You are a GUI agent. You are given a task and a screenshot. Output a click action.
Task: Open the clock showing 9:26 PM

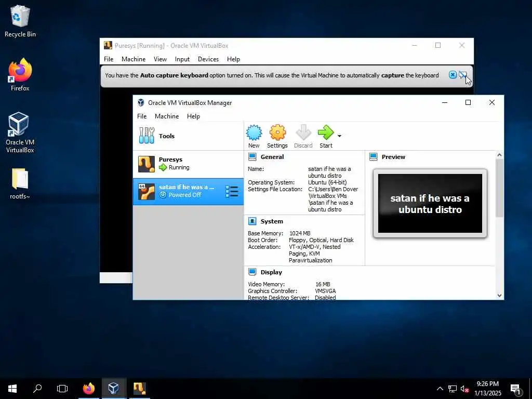click(x=487, y=389)
